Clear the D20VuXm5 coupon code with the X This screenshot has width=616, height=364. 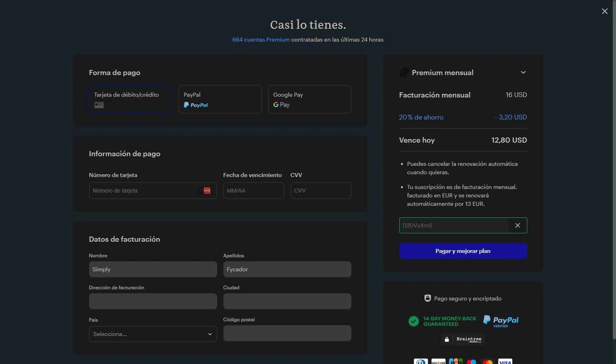click(x=518, y=225)
